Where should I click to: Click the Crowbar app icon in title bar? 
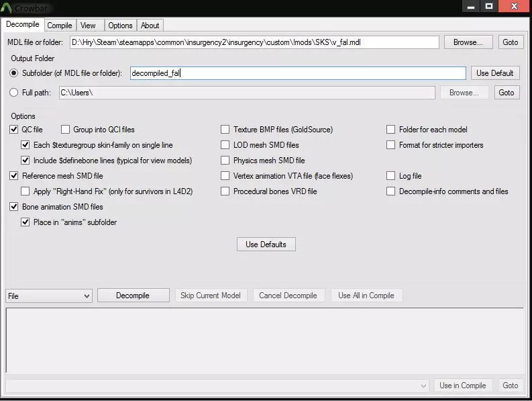[x=9, y=7]
